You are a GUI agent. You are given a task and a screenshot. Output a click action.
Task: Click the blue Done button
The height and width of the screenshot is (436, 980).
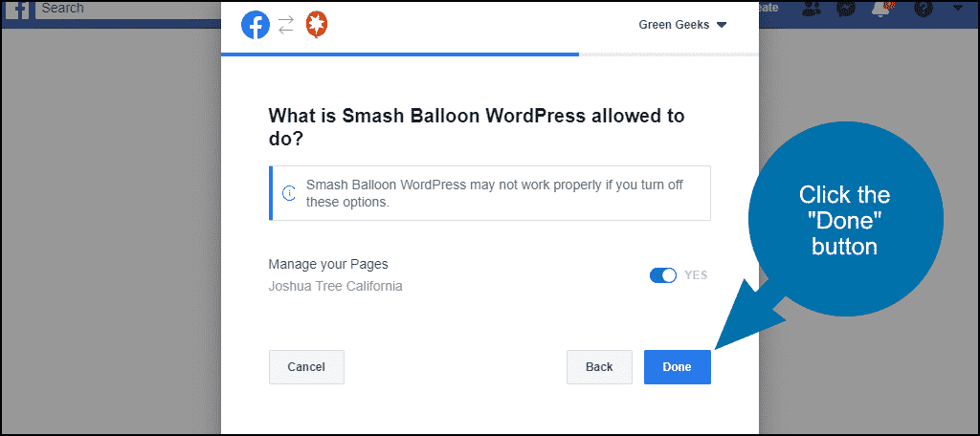[x=677, y=366]
